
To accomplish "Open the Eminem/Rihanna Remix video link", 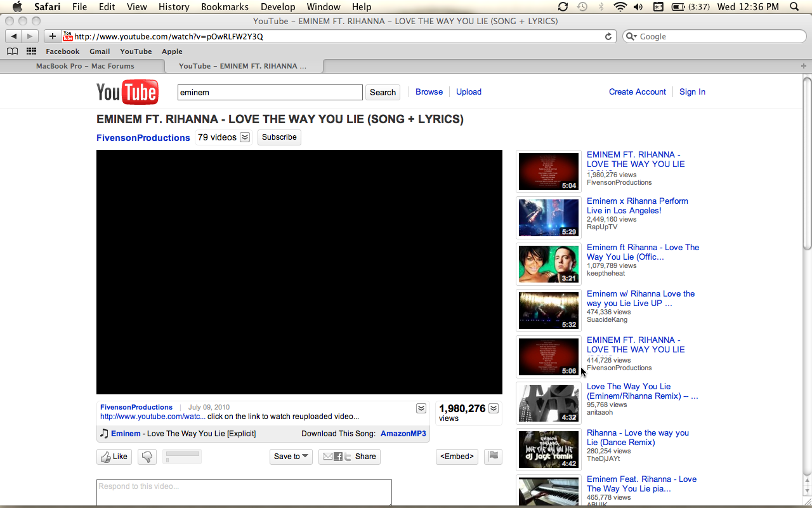I will (642, 391).
